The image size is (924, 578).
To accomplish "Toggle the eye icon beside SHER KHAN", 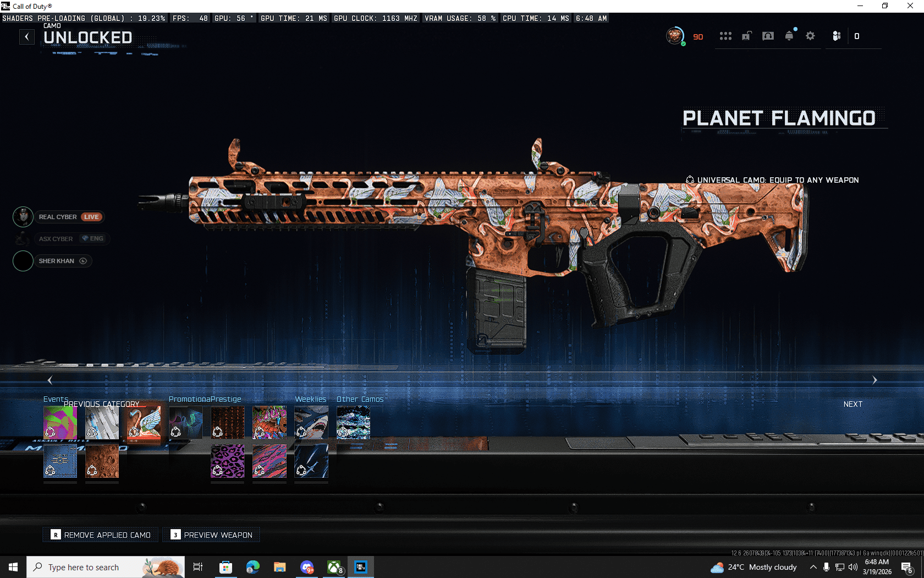I will point(83,261).
